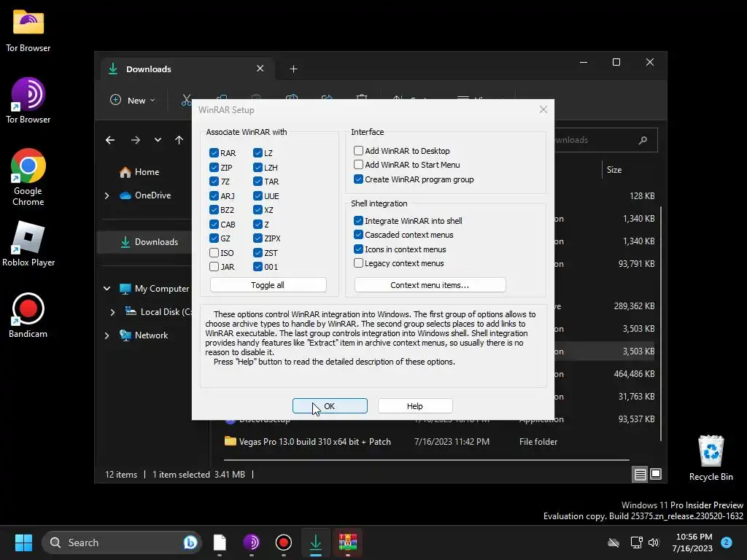The image size is (747, 560).
Task: Open Context menu items… button
Action: click(430, 285)
